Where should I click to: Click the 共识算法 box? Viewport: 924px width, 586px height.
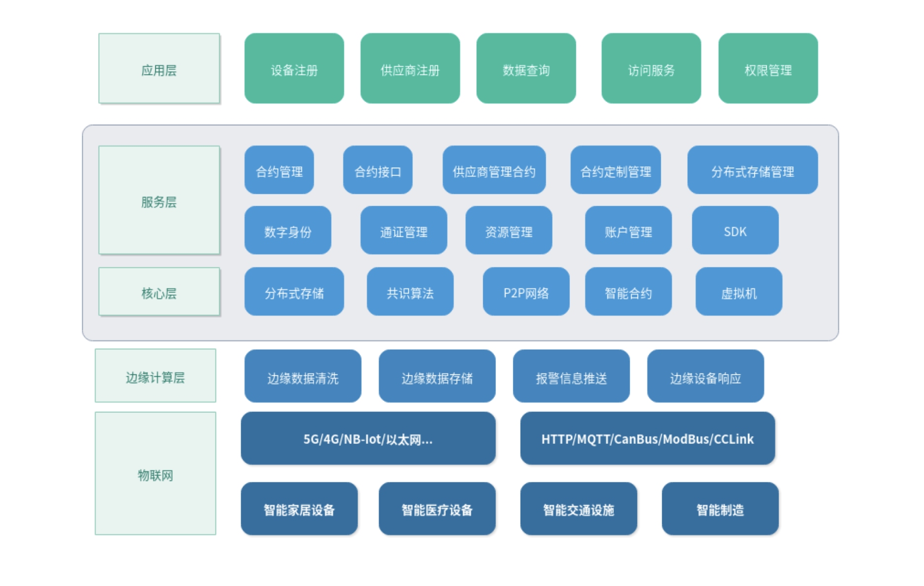click(x=410, y=292)
